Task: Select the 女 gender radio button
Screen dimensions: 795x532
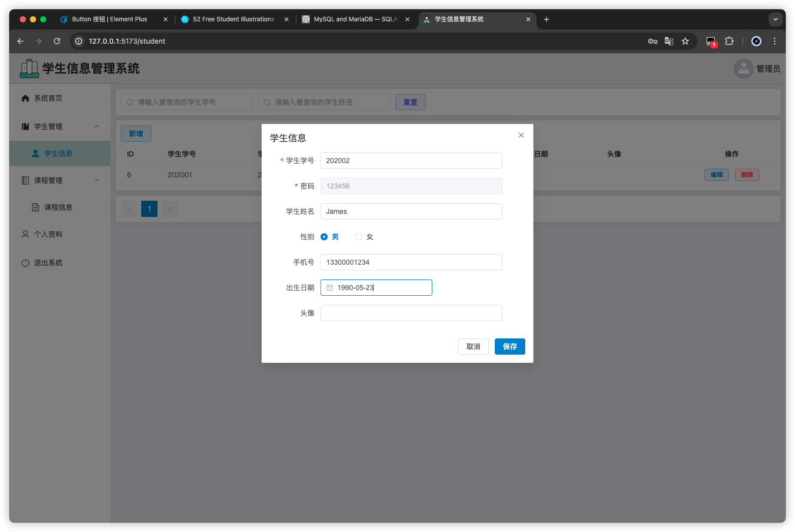Action: [359, 237]
